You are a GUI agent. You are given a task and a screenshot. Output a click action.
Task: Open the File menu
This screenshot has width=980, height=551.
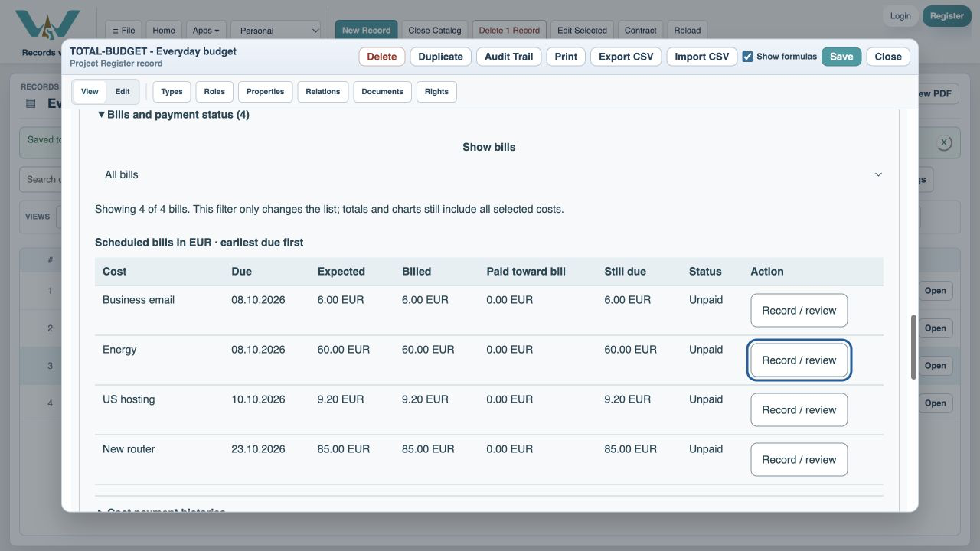[x=123, y=31]
